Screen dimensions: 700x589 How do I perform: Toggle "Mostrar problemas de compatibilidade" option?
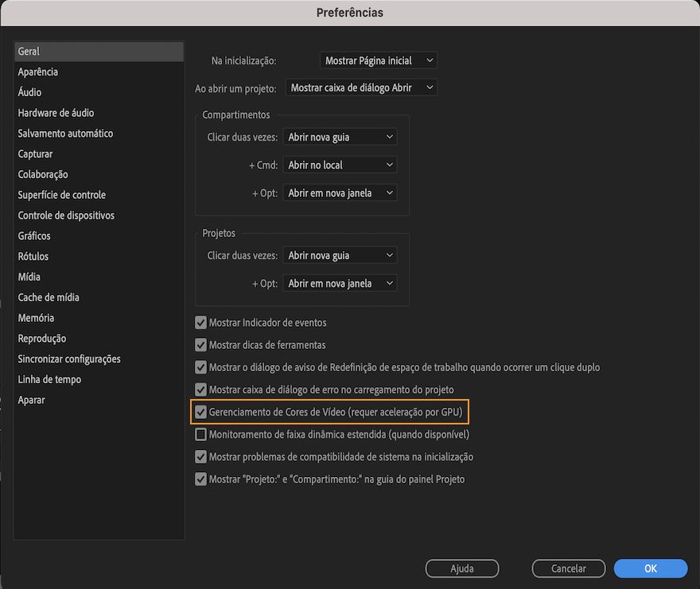click(200, 456)
